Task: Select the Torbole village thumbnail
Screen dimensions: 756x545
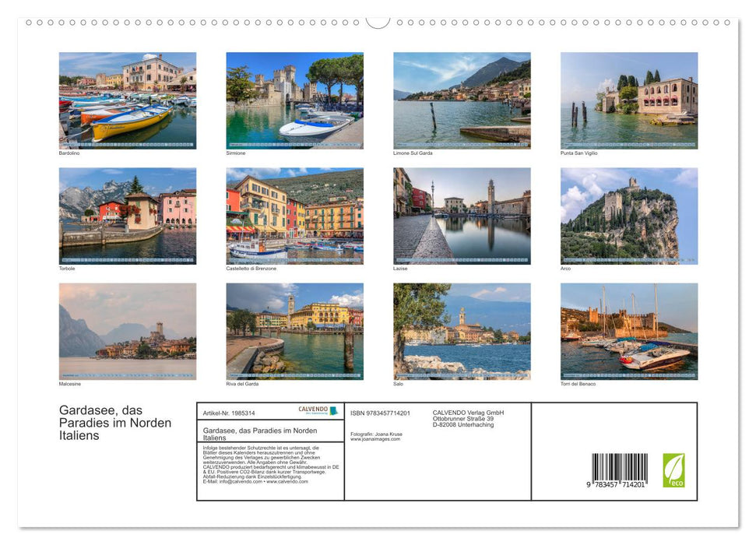Action: tap(127, 216)
